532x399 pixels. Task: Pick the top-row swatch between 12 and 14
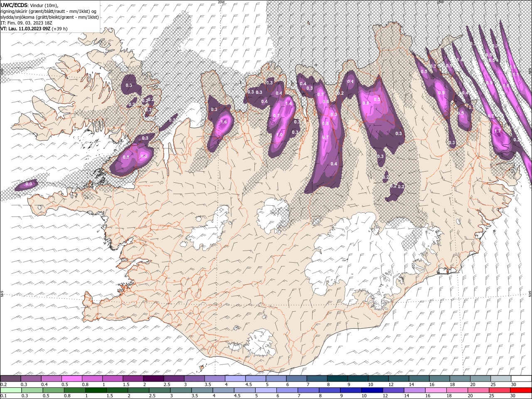coord(399,379)
